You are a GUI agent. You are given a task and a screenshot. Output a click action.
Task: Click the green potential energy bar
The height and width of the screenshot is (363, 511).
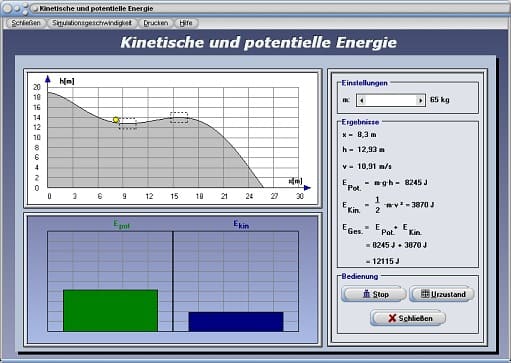(x=110, y=310)
